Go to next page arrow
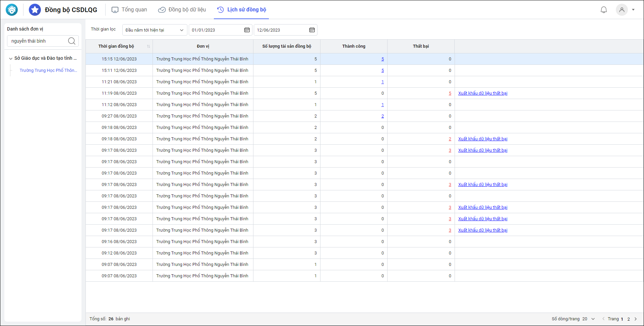Screen dimensions: 644x326 636,319
